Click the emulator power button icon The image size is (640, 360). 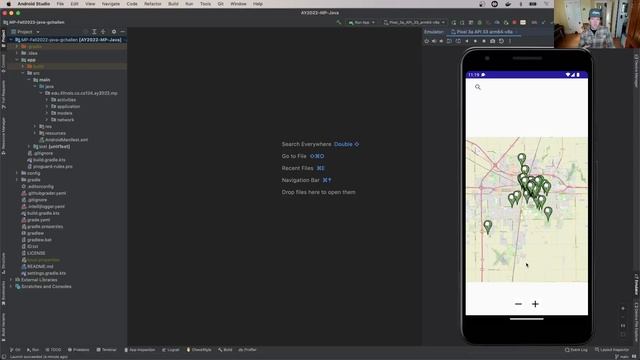coord(427,41)
